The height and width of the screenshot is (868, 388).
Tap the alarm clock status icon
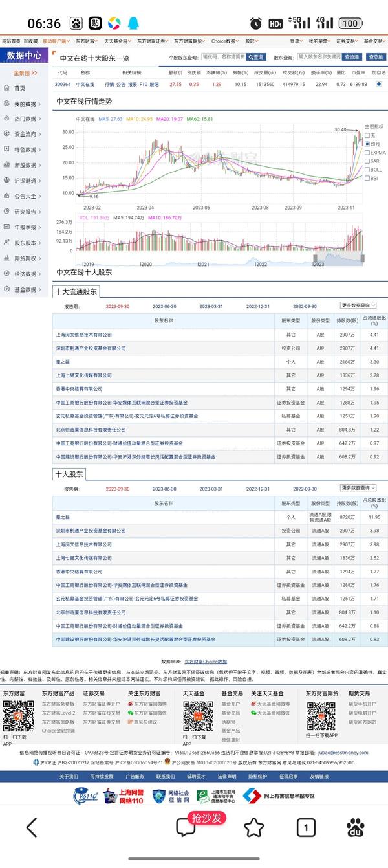pyautogui.click(x=256, y=23)
